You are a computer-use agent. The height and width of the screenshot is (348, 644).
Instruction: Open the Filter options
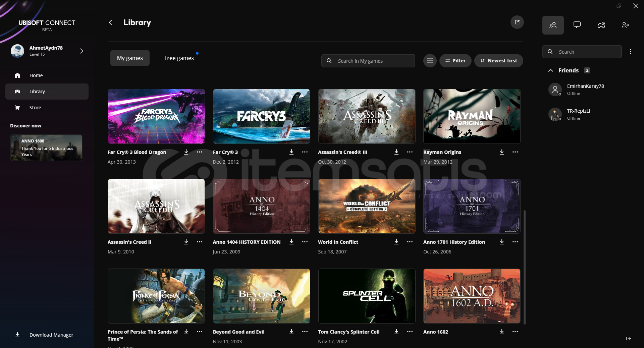tap(455, 61)
